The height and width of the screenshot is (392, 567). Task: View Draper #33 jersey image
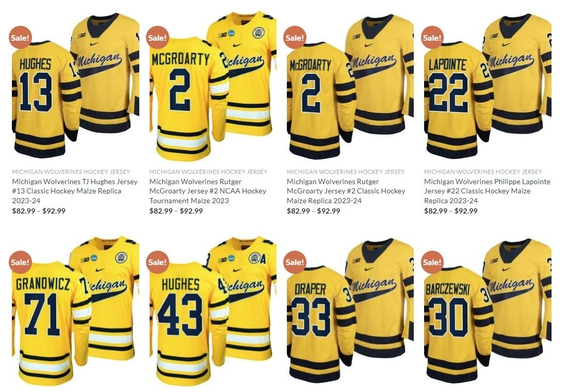[350, 311]
